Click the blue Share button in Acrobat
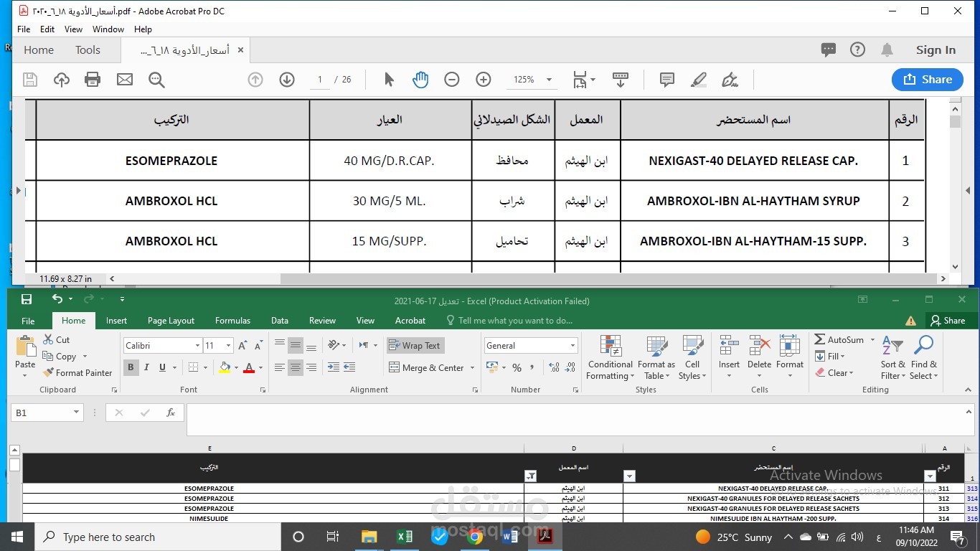Viewport: 980px width, 551px height. coord(927,80)
